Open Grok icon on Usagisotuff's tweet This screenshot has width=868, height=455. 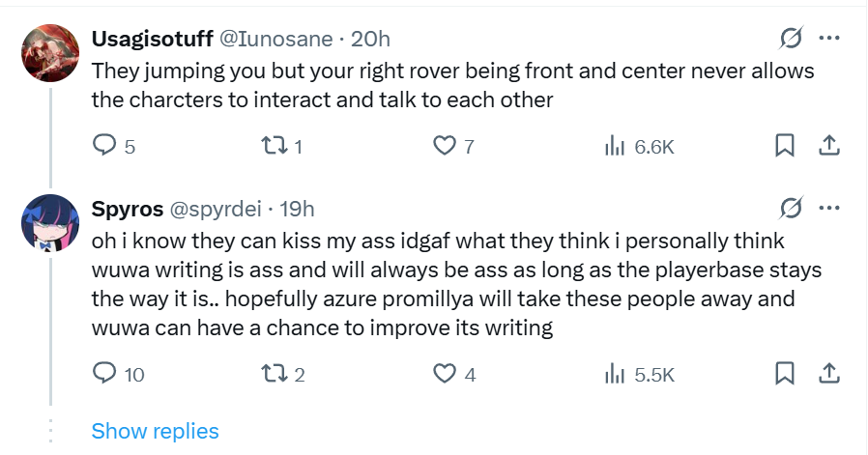(791, 39)
